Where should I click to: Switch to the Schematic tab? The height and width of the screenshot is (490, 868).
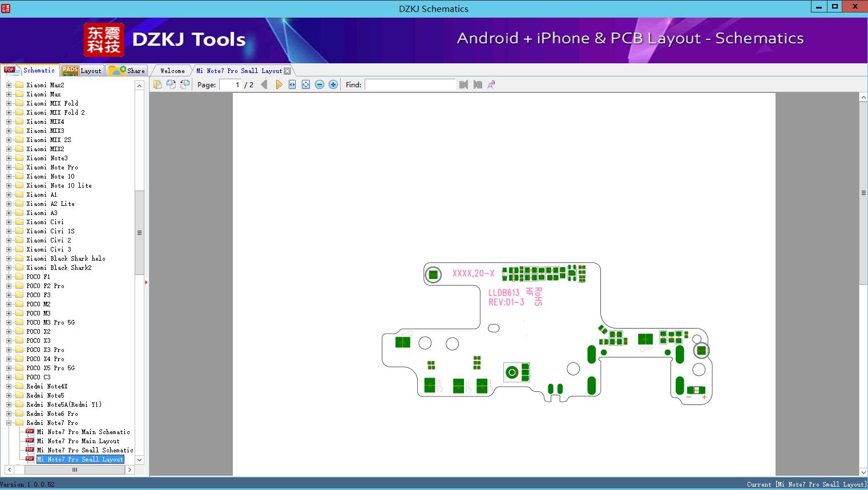click(x=30, y=70)
